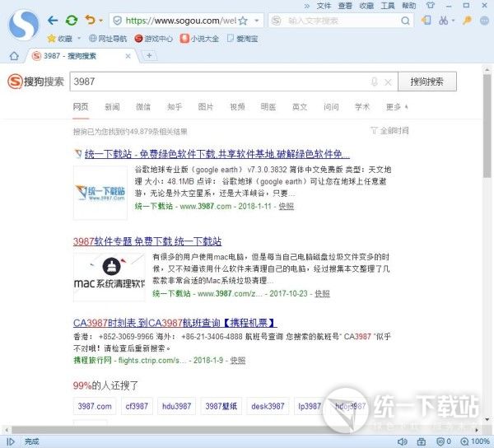494x448 pixels.
Task: Open the dropdown beside the undo arrow
Action: click(101, 21)
